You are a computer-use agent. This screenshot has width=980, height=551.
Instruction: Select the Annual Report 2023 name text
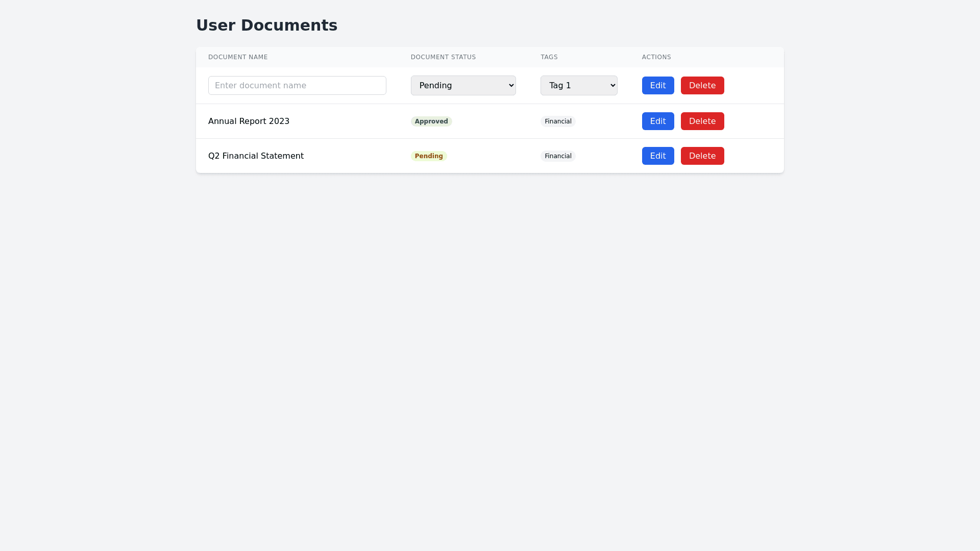click(249, 121)
